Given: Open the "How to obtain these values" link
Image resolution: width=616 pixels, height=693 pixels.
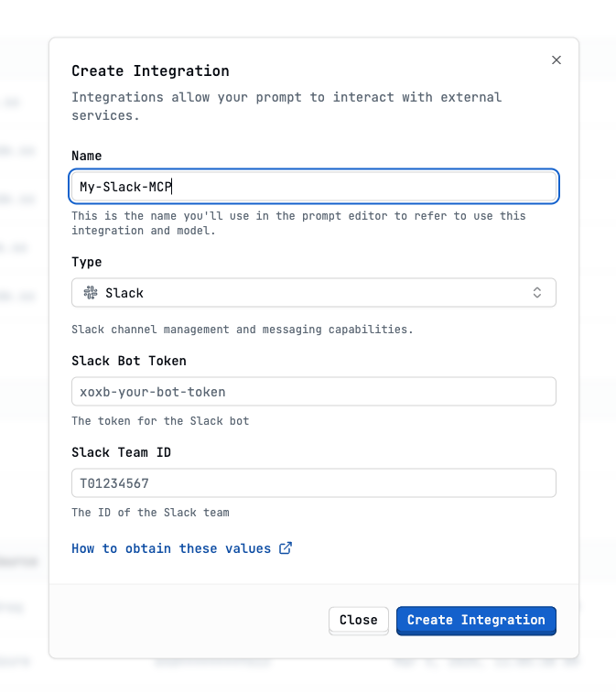Looking at the screenshot, I should point(171,548).
